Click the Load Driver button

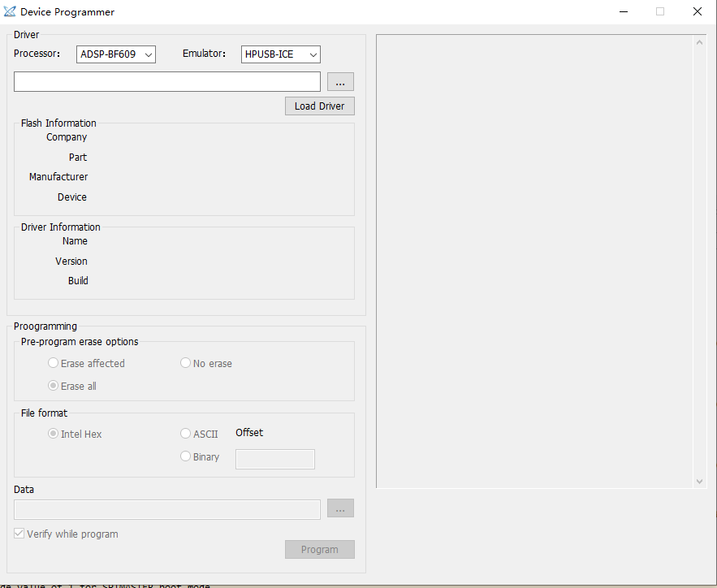click(x=319, y=106)
